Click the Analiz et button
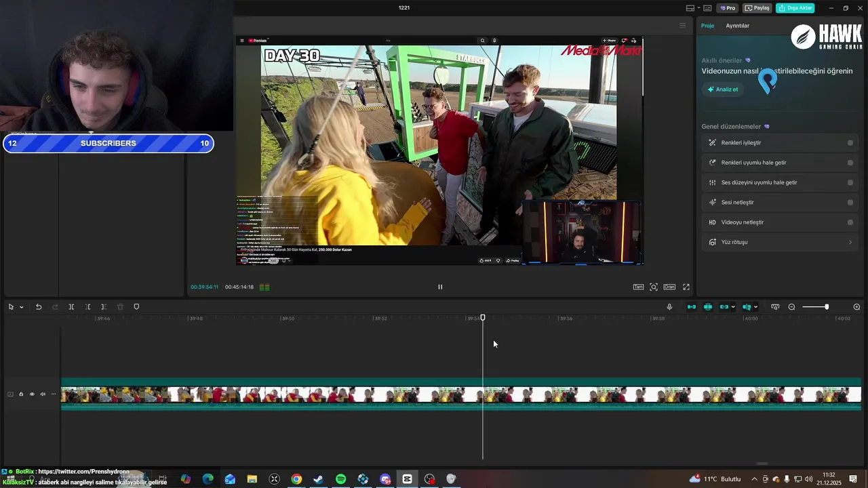Viewport: 868px width, 488px height. [723, 89]
